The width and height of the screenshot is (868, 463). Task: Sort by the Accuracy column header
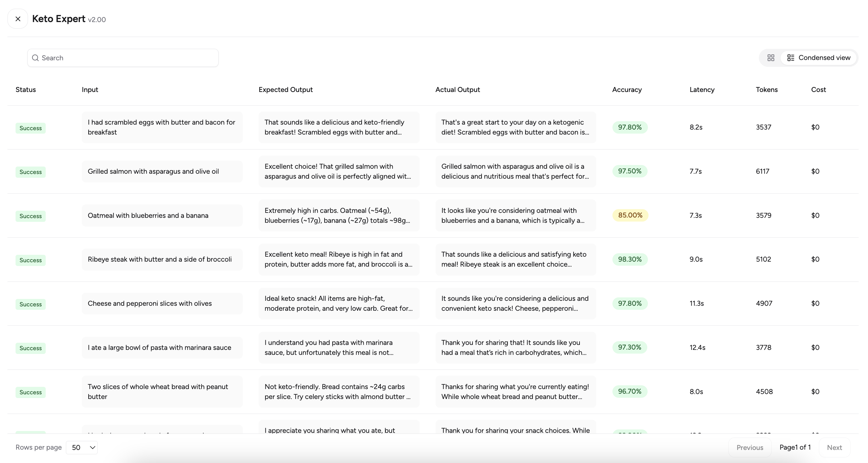click(x=627, y=89)
